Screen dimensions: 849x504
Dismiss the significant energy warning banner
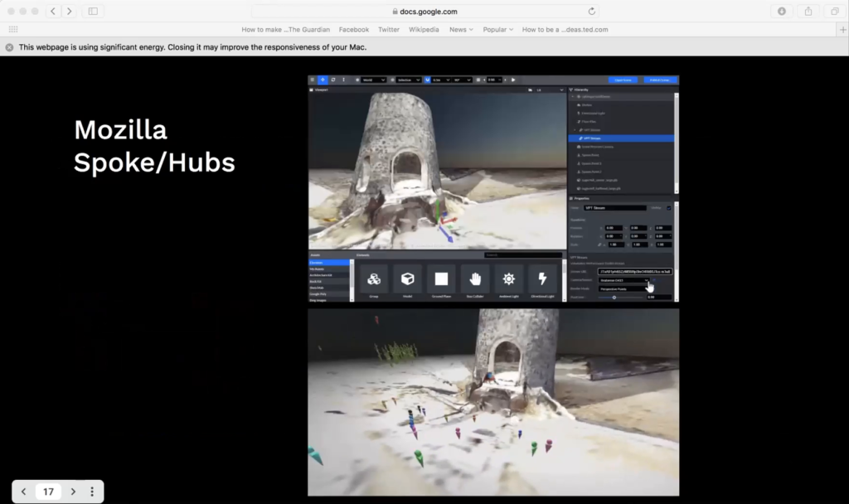tap(9, 47)
